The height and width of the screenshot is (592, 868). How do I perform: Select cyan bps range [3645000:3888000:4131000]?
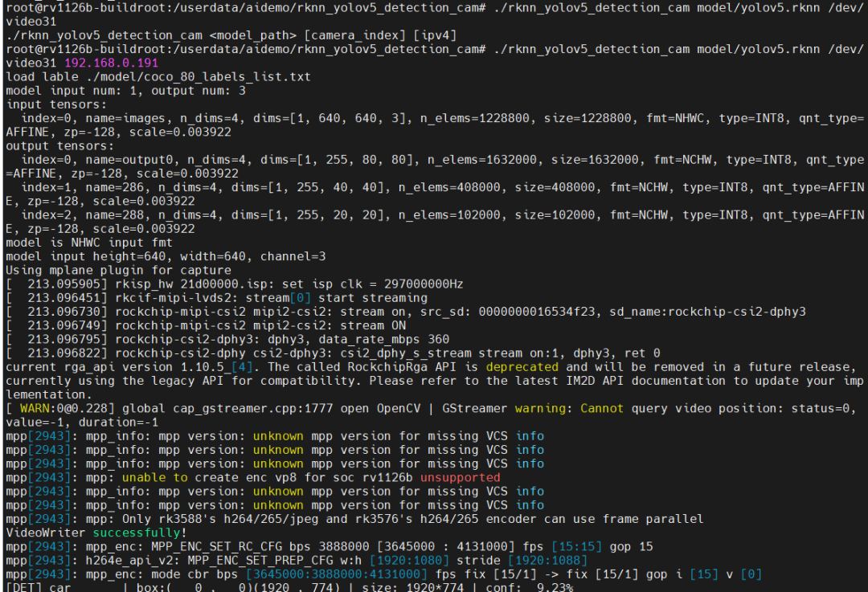[337, 575]
